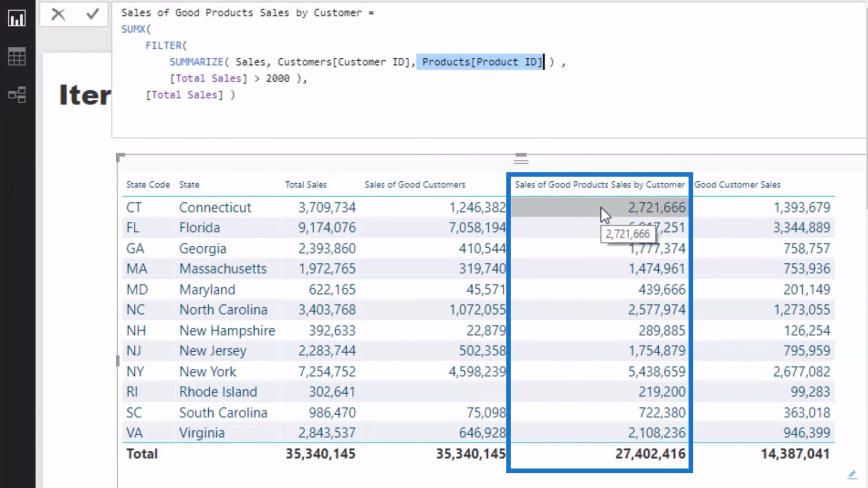The width and height of the screenshot is (868, 488).
Task: Click the small logo icon at bottom right
Action: (852, 475)
